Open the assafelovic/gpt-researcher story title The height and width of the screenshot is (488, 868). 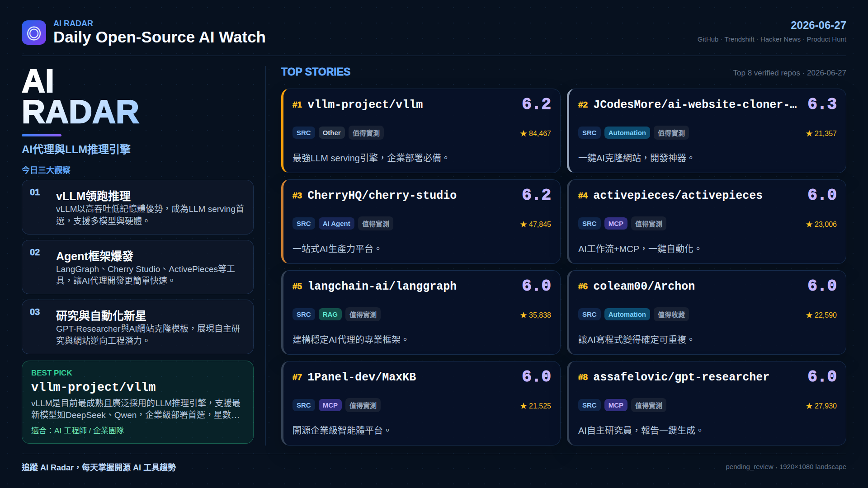tap(681, 377)
